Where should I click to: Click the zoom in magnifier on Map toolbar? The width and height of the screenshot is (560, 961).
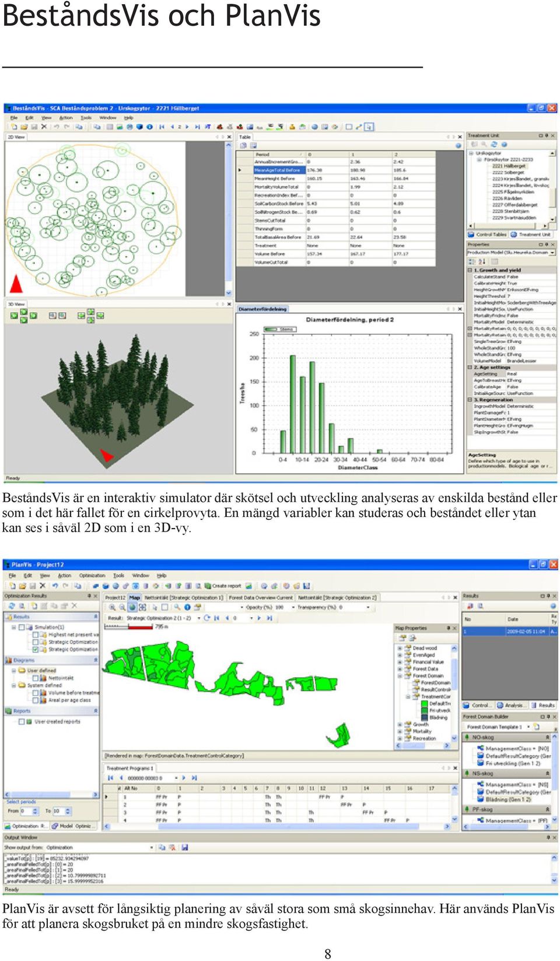pyautogui.click(x=111, y=607)
